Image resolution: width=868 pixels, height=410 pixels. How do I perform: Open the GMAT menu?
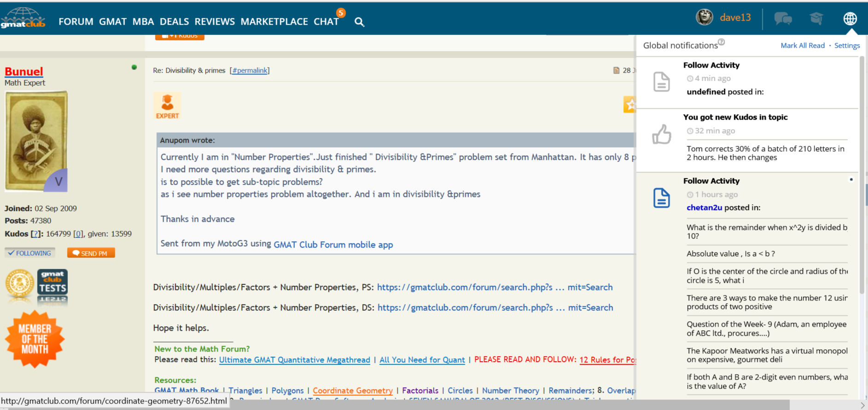[x=113, y=22]
